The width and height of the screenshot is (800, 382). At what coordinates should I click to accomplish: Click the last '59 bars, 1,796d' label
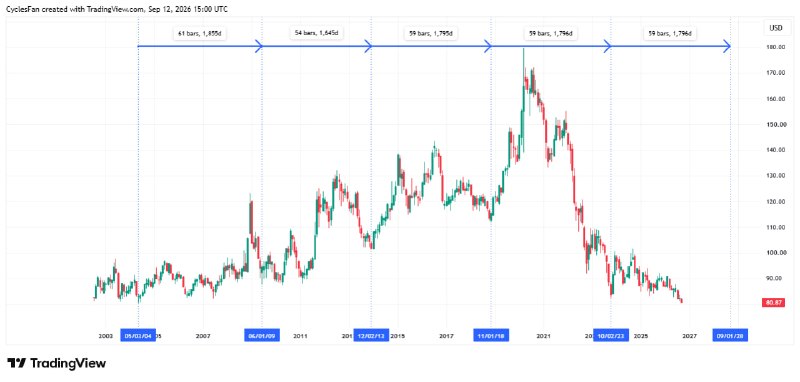tap(670, 34)
